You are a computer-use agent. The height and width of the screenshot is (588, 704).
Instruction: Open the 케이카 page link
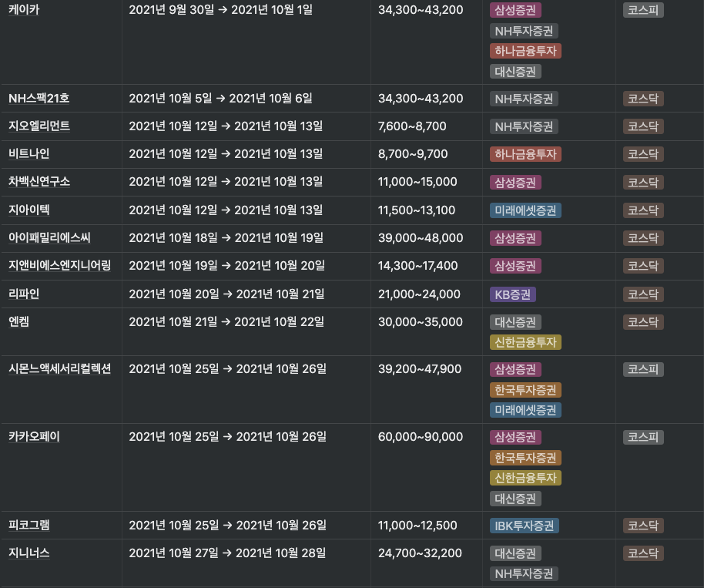(x=24, y=9)
